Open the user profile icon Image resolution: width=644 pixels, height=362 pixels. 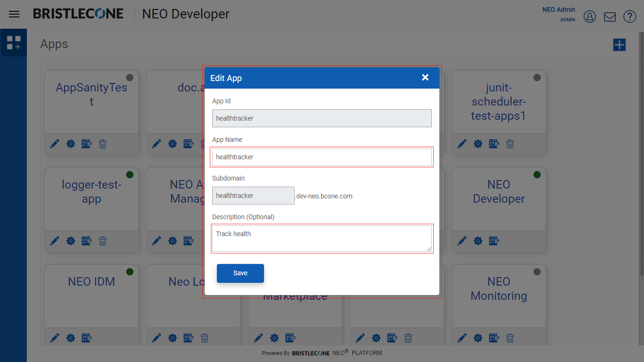coord(590,16)
